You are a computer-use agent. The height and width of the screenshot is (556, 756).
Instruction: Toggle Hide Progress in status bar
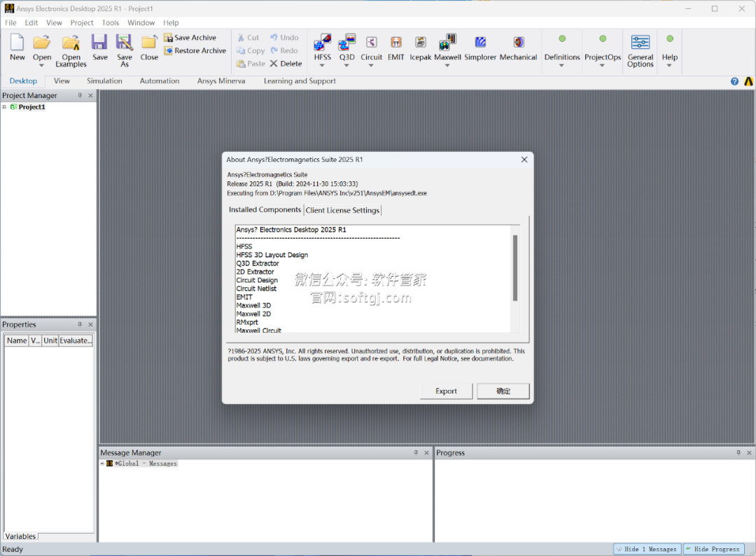(713, 549)
